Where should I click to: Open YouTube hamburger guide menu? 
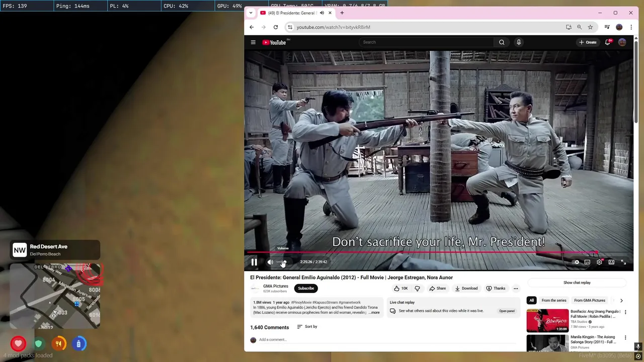[x=253, y=42]
